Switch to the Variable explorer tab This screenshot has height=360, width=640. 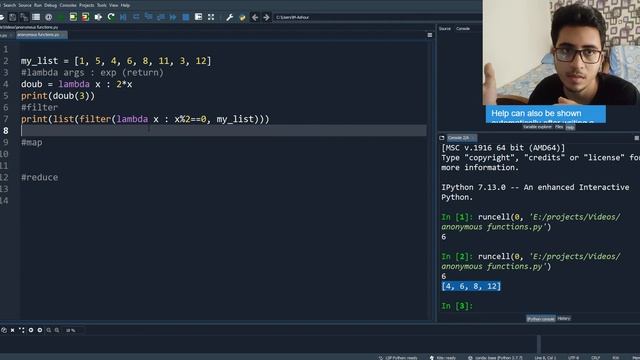click(x=537, y=127)
